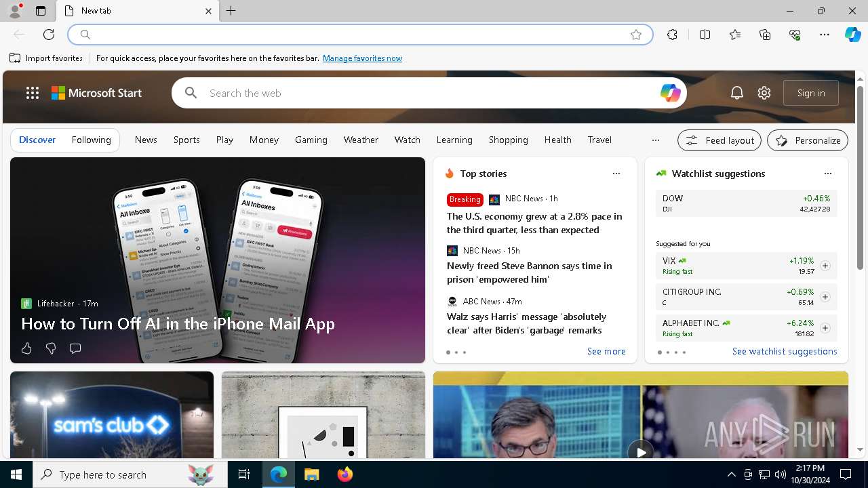Screen dimensions: 868x488
Task: Select last Watchlist page dot
Action: 684,352
